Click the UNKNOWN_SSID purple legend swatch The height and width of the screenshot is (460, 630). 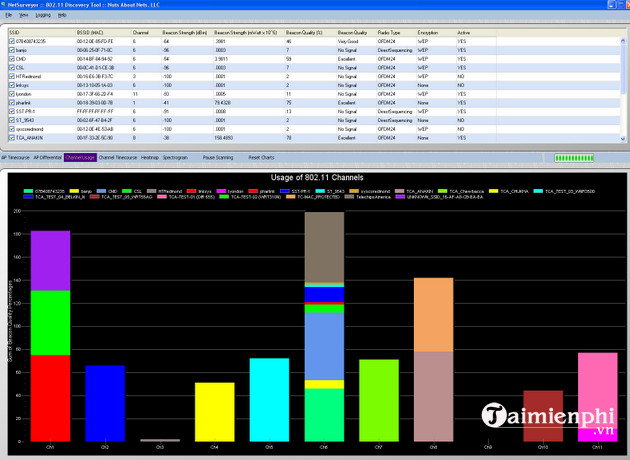click(400, 197)
